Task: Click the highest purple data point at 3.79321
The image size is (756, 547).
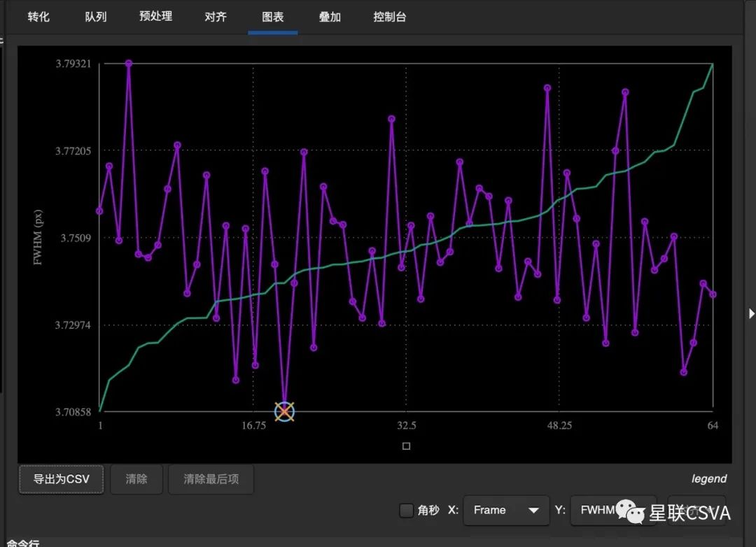Action: pos(129,64)
